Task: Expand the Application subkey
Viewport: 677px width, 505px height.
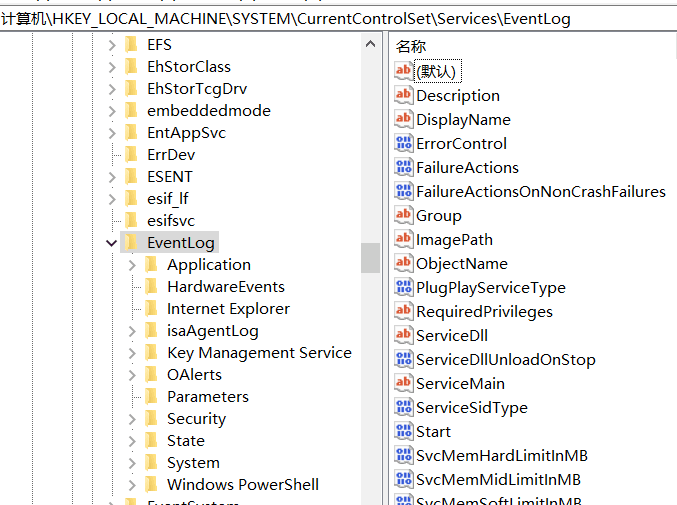Action: click(x=132, y=265)
